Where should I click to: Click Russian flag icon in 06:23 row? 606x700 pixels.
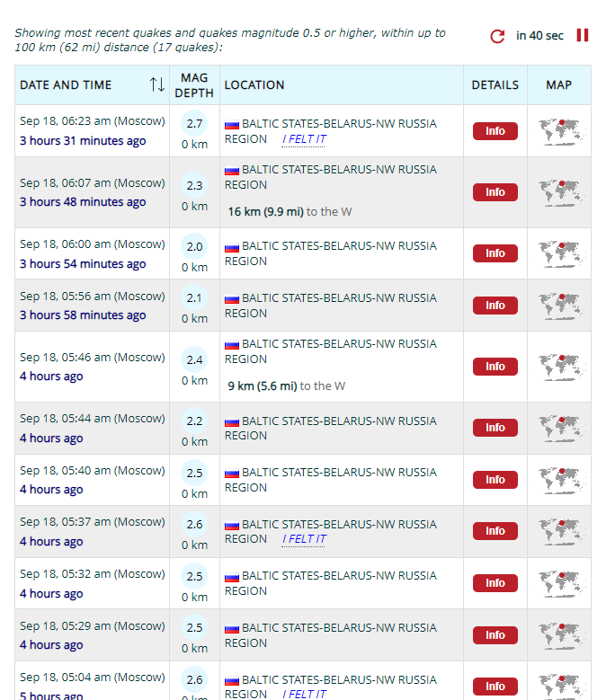tap(231, 124)
